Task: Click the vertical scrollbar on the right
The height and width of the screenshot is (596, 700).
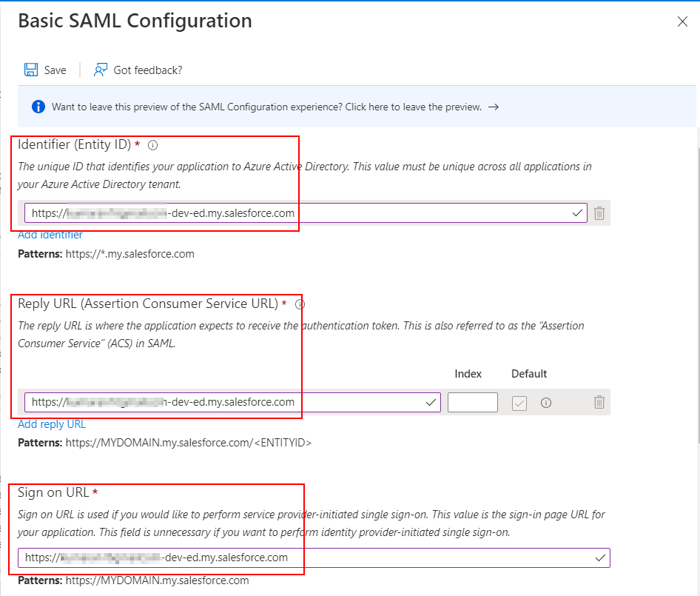Action: [698, 295]
